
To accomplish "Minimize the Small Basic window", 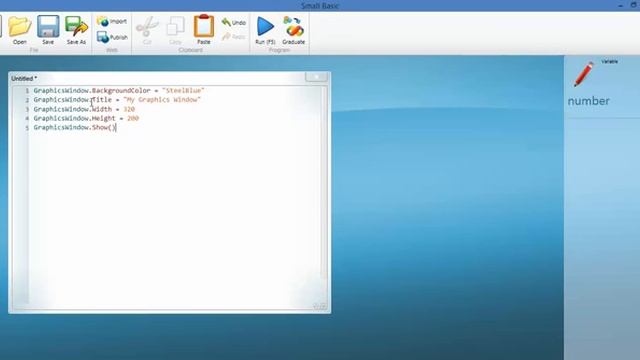I will click(620, 5).
